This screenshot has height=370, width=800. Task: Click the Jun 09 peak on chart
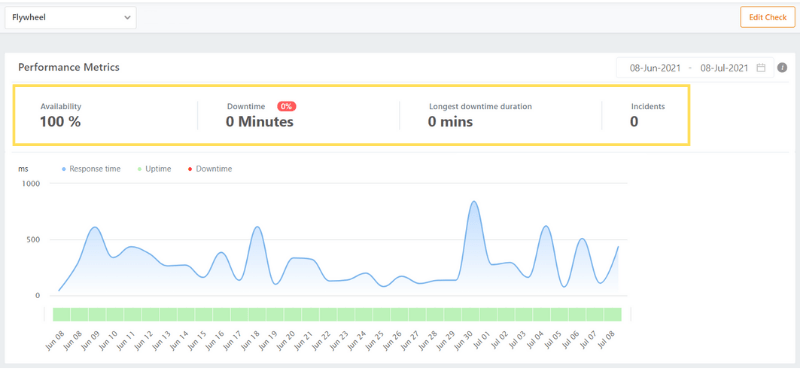[x=95, y=228]
